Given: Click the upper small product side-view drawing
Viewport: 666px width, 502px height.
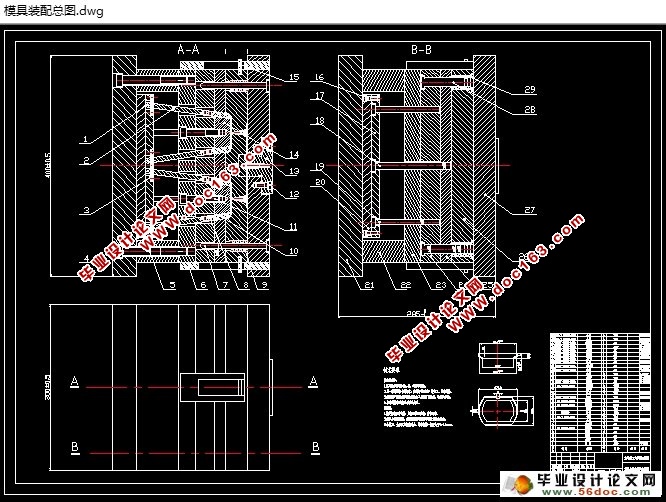Looking at the screenshot, I should tap(504, 357).
